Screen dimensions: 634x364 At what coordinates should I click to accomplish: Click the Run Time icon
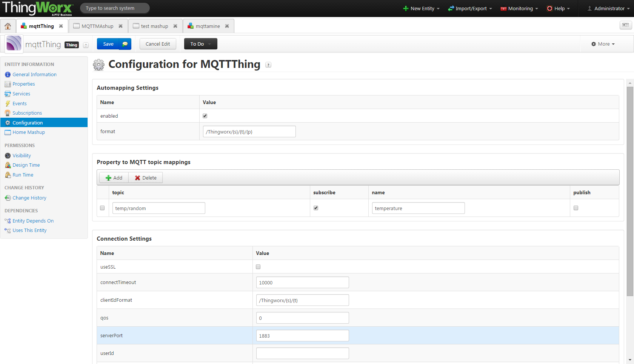[8, 175]
